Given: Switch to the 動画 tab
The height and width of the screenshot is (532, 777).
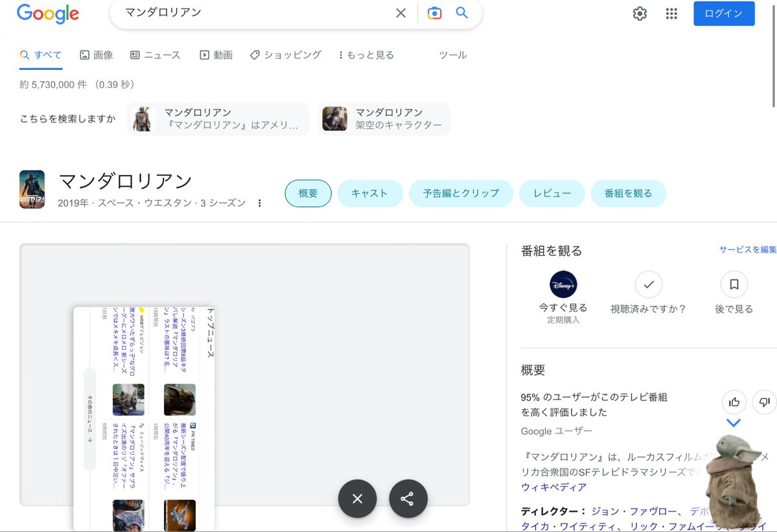Looking at the screenshot, I should click(x=216, y=55).
